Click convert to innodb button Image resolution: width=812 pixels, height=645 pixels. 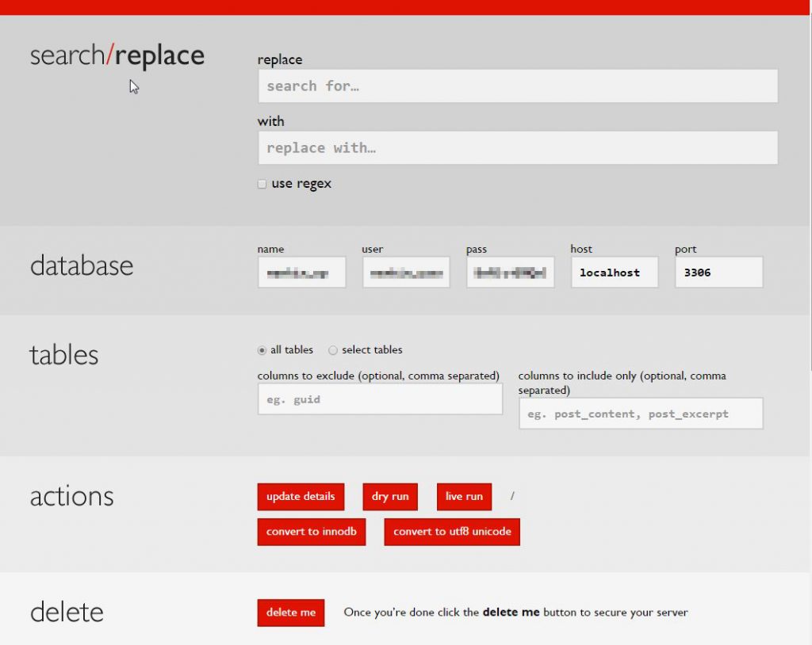[312, 532]
